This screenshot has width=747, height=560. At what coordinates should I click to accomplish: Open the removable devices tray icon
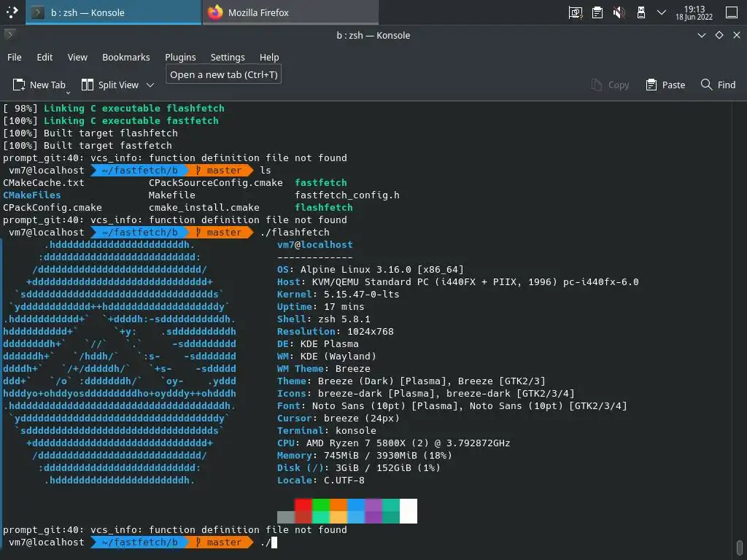[x=641, y=12]
